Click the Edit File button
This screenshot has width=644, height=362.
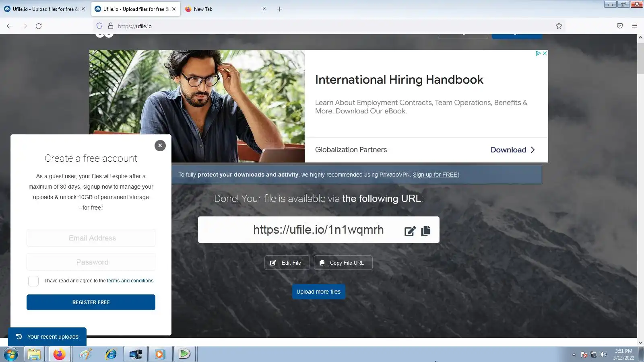click(x=287, y=263)
